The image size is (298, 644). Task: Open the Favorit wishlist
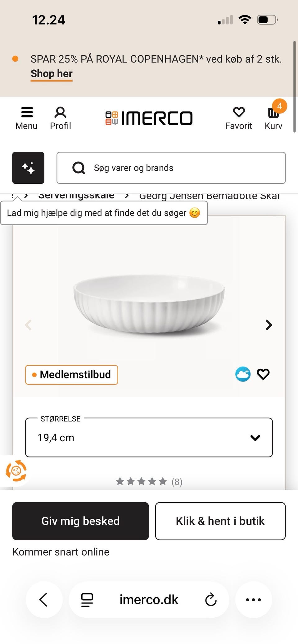238,117
